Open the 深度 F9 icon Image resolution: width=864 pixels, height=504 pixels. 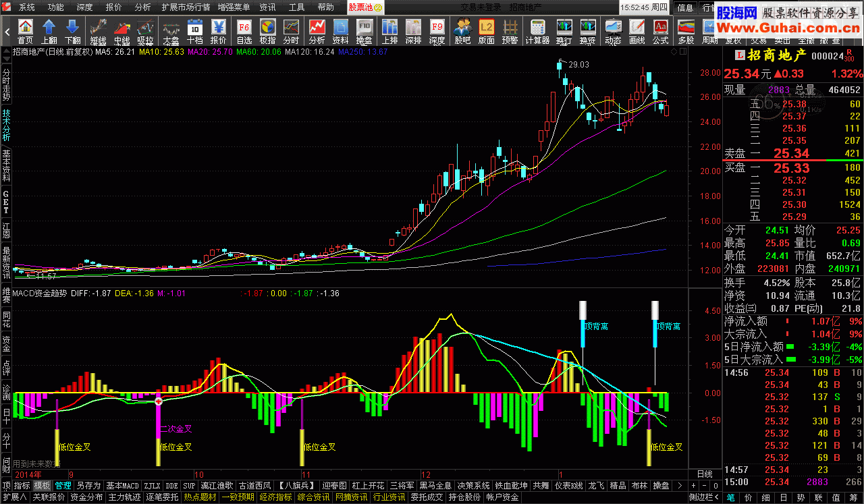point(437,31)
